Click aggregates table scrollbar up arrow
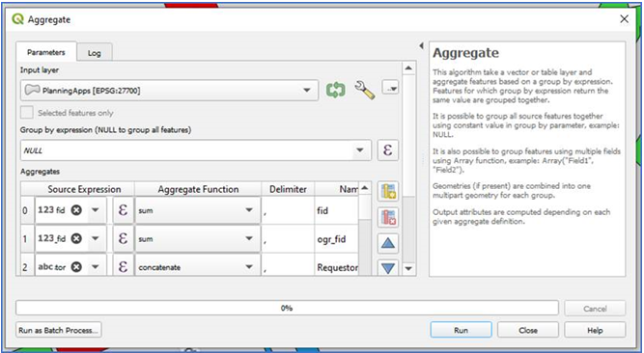Screen dimensions: 644x353 (x=364, y=188)
